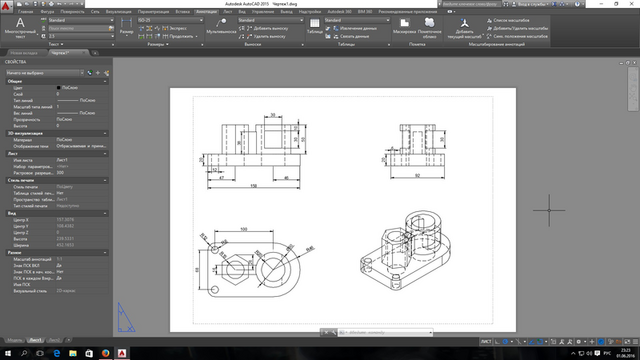The height and width of the screenshot is (360, 640).
Task: Toggle the quick select icon in Properties panel
Action: [106, 73]
